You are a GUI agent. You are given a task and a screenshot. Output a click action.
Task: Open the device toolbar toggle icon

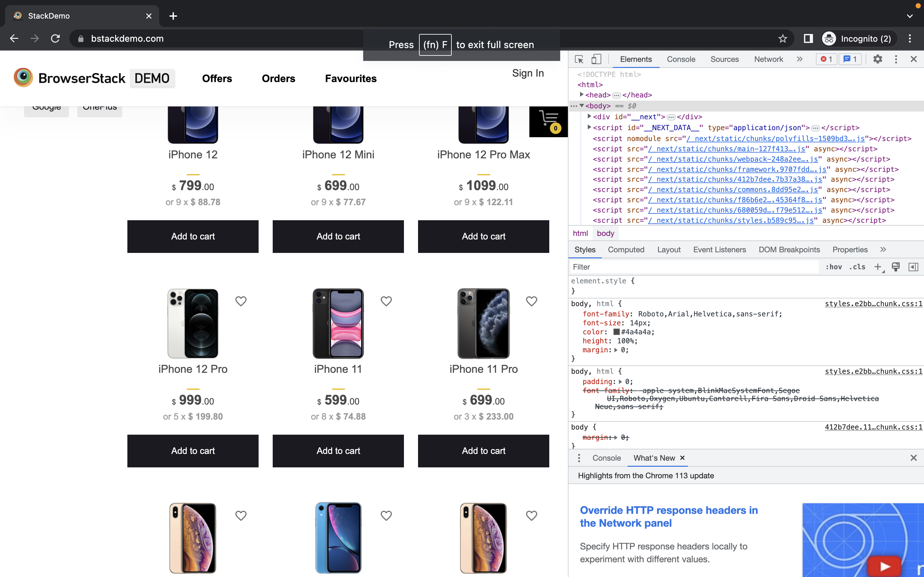[x=597, y=59]
